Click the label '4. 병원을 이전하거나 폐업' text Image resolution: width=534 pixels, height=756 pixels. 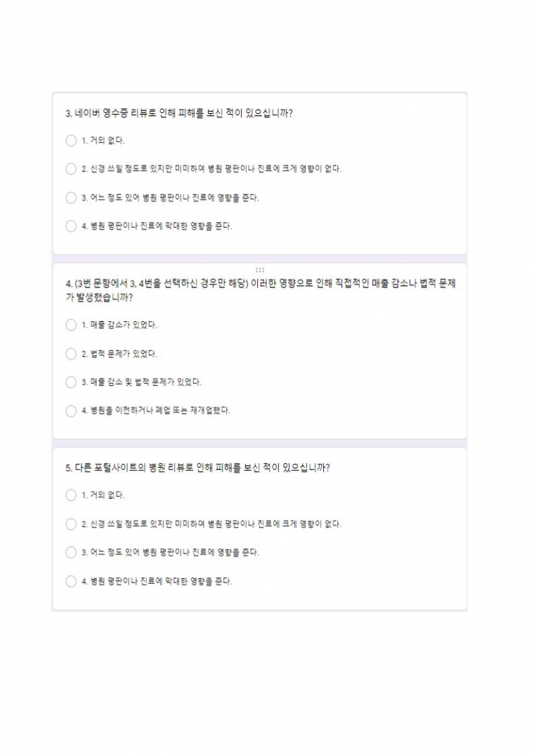[156, 411]
